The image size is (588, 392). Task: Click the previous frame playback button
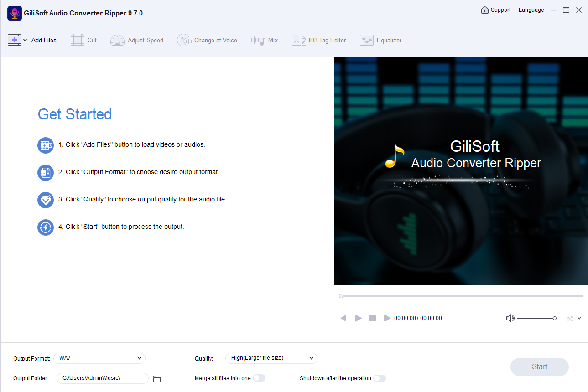pyautogui.click(x=344, y=318)
